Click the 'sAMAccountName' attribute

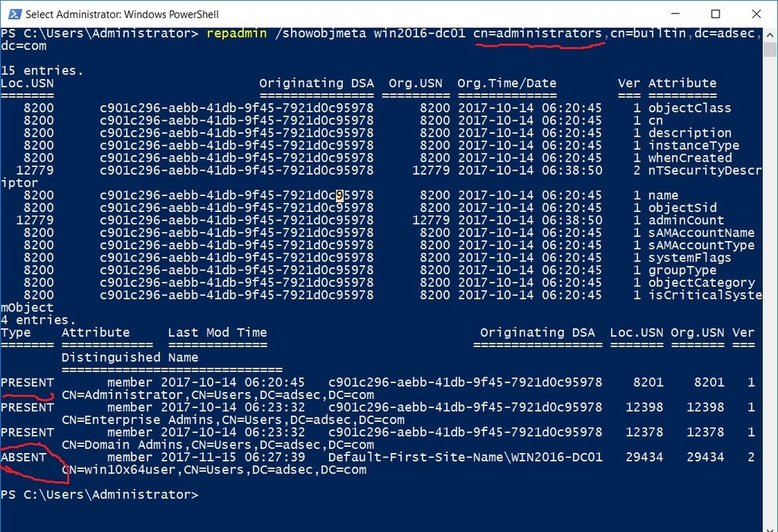pos(701,233)
